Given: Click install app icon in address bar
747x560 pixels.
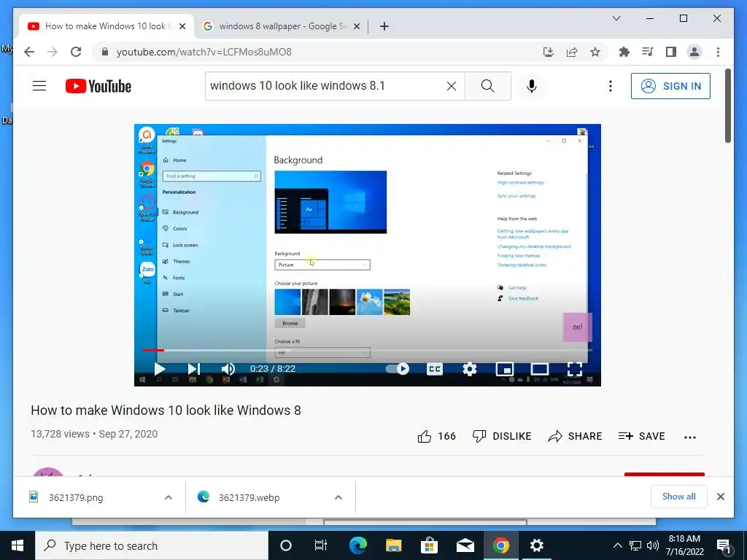Looking at the screenshot, I should click(549, 52).
